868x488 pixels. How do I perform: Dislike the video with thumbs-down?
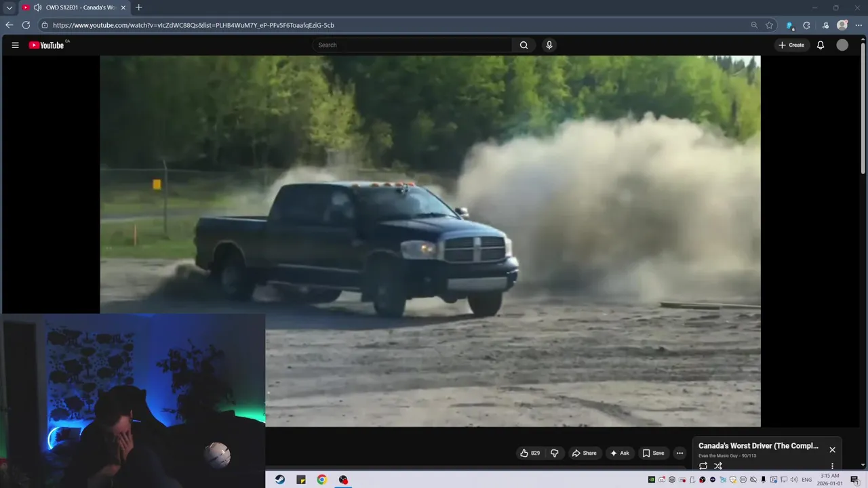coord(554,453)
